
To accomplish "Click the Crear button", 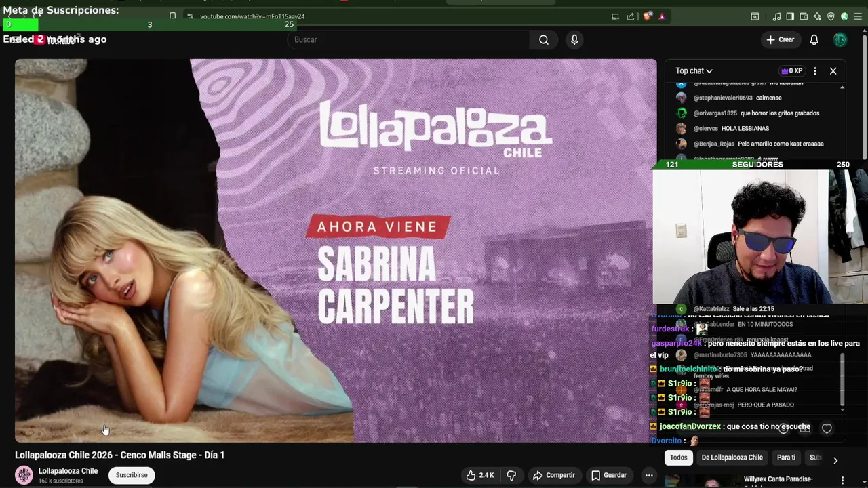I will [x=781, y=40].
